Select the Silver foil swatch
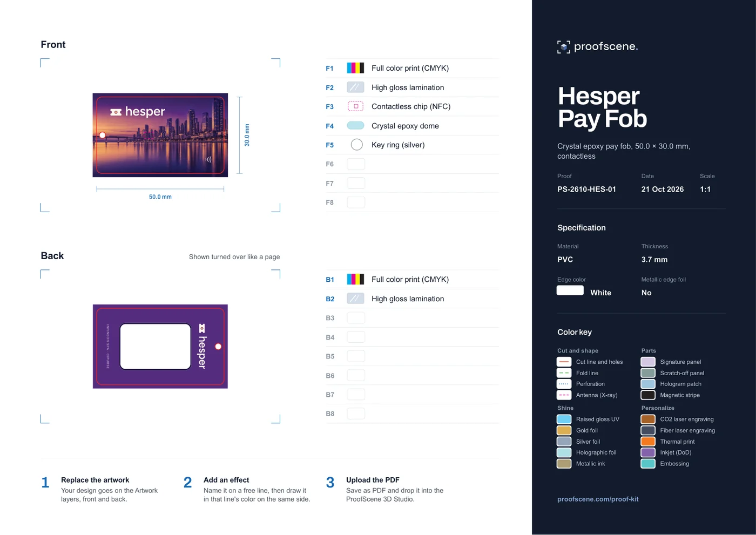 pyautogui.click(x=564, y=442)
